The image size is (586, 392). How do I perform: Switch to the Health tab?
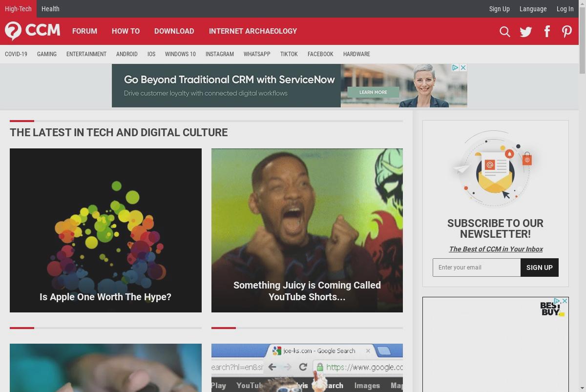(50, 9)
